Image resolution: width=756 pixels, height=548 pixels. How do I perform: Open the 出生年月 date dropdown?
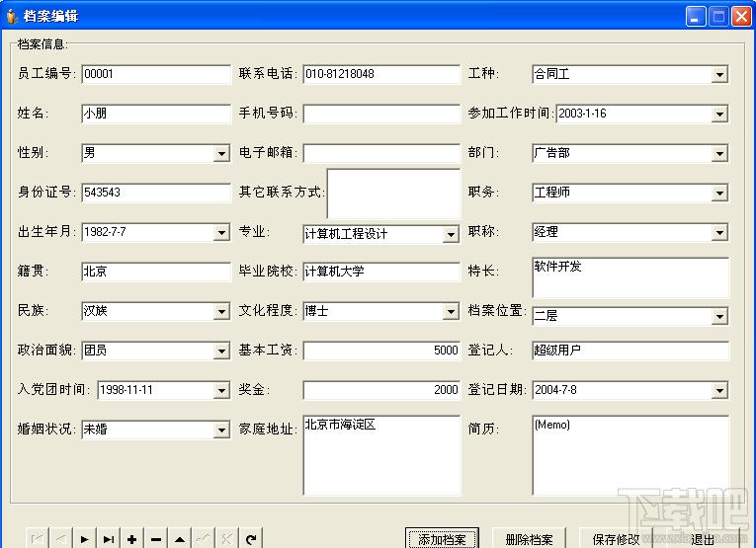point(221,233)
